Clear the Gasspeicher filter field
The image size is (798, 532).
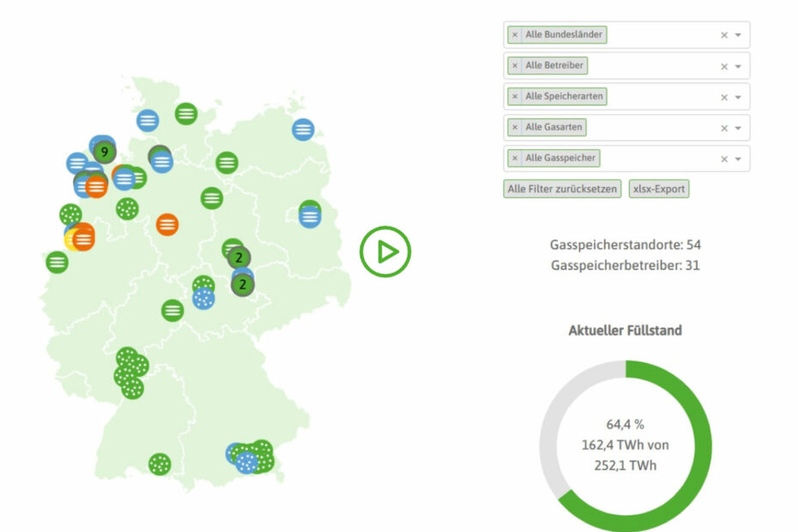(x=723, y=160)
